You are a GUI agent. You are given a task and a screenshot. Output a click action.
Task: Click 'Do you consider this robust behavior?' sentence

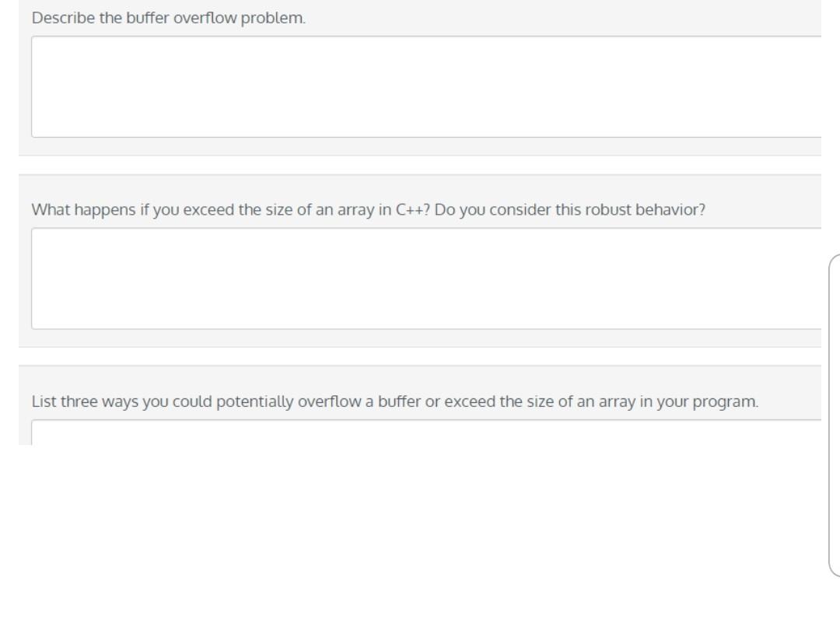pos(570,209)
